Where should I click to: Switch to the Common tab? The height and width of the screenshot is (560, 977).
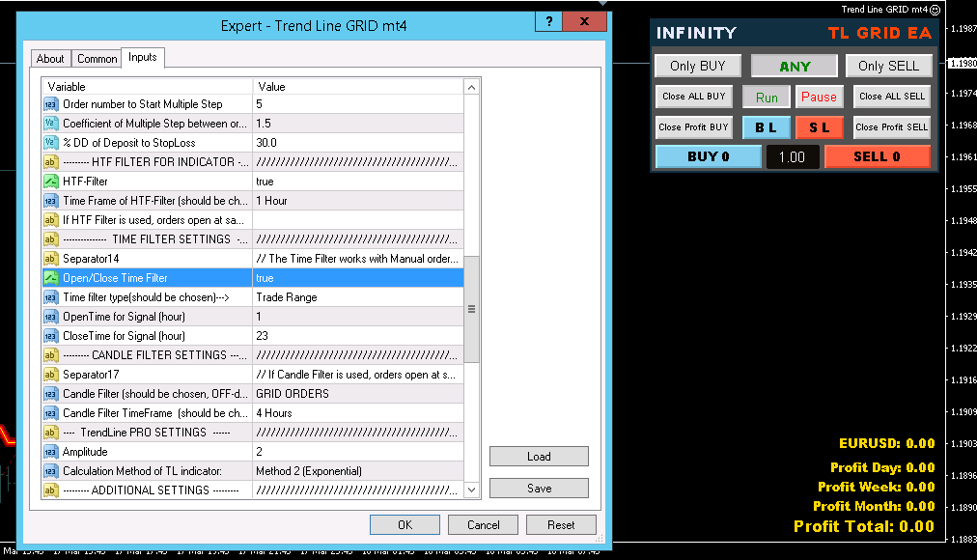coord(98,59)
